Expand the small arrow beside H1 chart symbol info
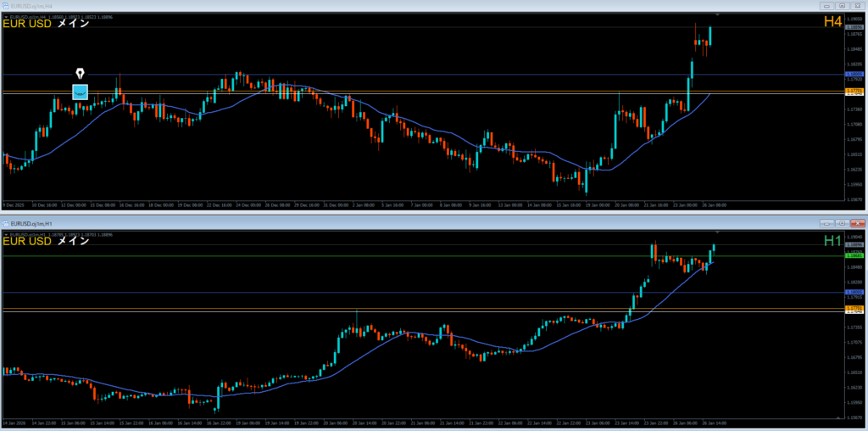Viewport: 868px width, 431px height. [6, 232]
